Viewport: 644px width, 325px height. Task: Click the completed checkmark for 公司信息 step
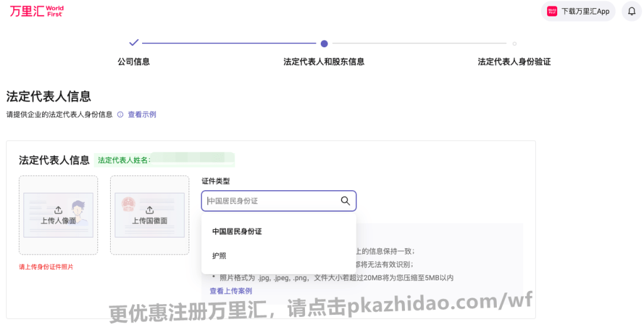(134, 42)
